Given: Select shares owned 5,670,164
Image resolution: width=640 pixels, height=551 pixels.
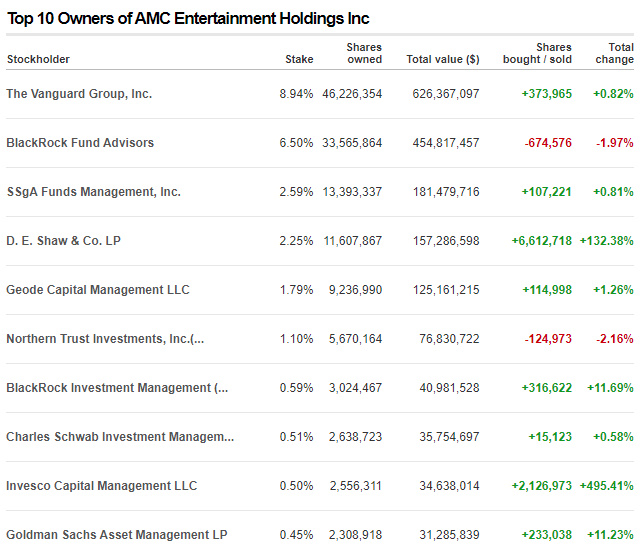Looking at the screenshot, I should [x=356, y=339].
